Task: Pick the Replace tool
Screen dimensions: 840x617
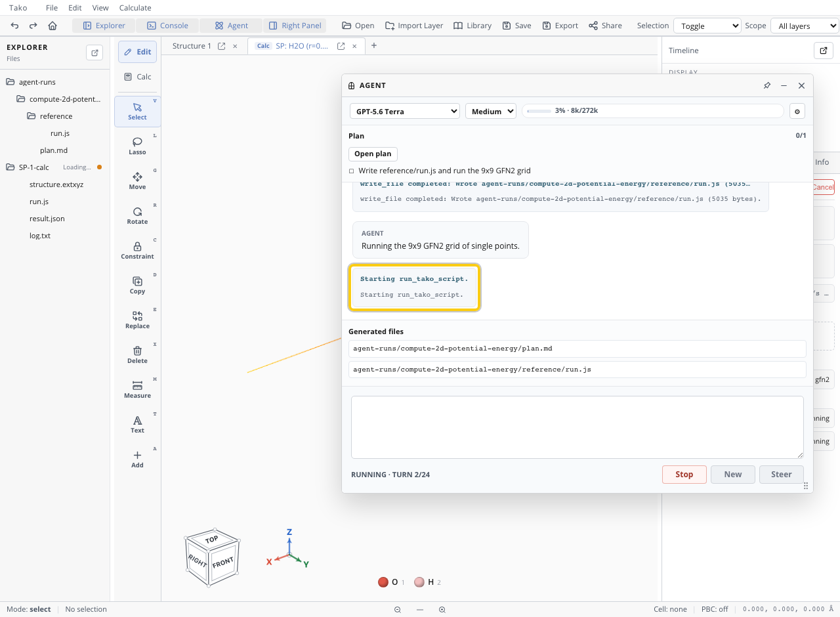Action: click(x=137, y=320)
